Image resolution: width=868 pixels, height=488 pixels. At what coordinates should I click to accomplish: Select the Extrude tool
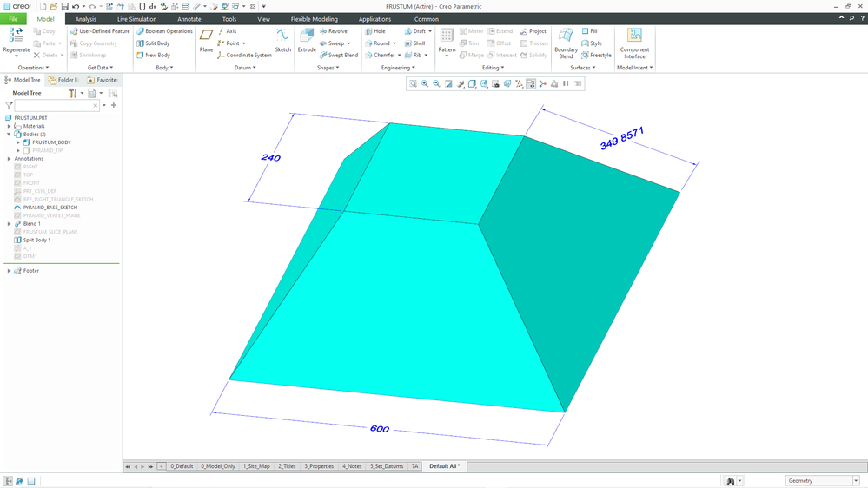(307, 37)
